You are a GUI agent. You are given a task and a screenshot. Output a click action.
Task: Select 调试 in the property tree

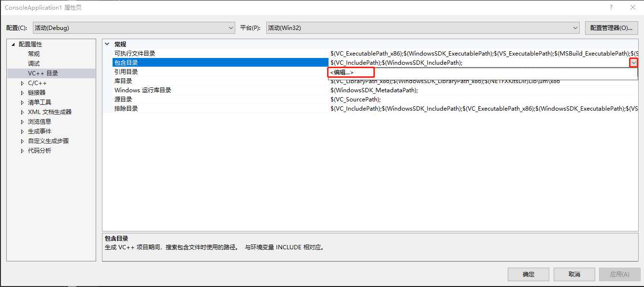(34, 63)
